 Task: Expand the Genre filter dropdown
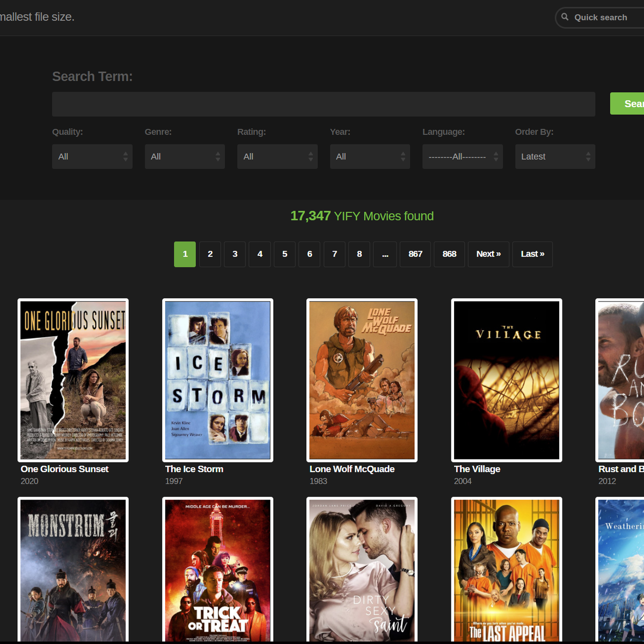point(185,157)
